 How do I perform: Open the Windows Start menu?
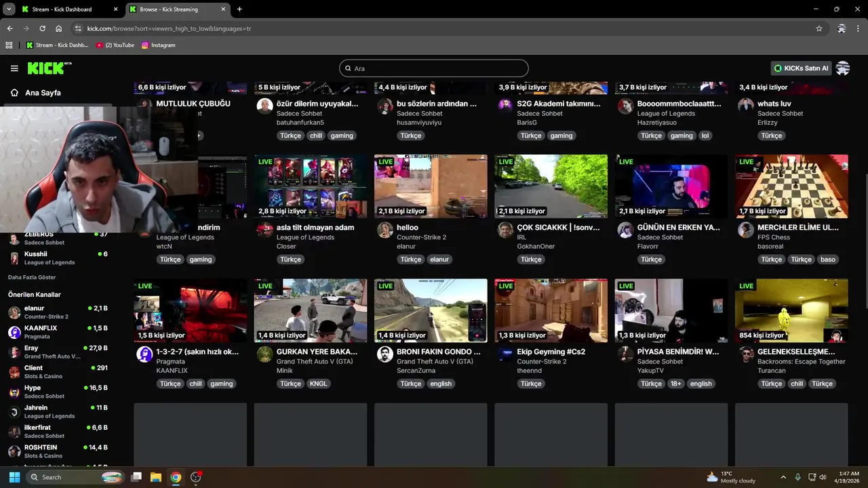point(14,477)
